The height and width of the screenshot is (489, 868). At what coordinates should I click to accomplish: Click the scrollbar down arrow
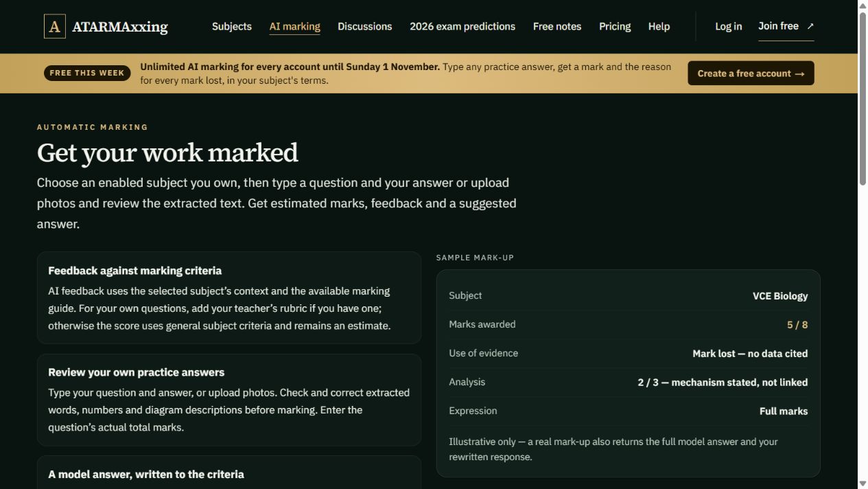coord(863,484)
